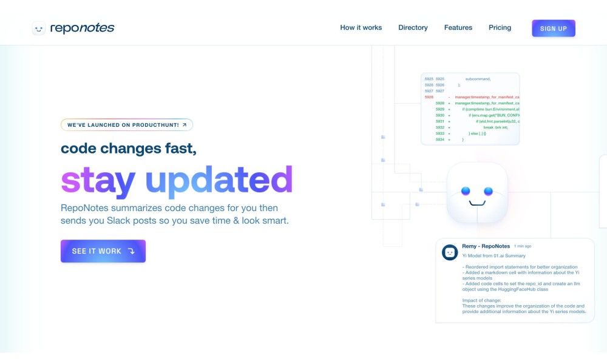Click the 'if (comptime bun.Environment' diff line

coord(490,109)
